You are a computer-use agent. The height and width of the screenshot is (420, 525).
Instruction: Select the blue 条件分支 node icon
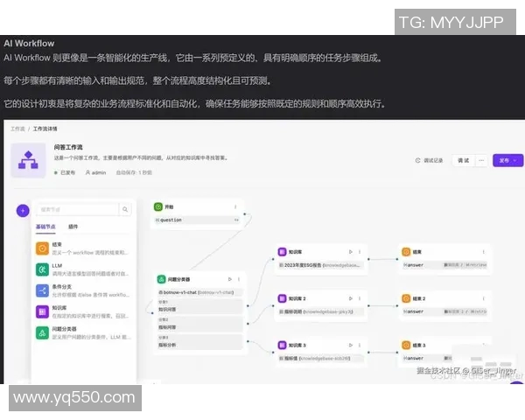(x=42, y=290)
